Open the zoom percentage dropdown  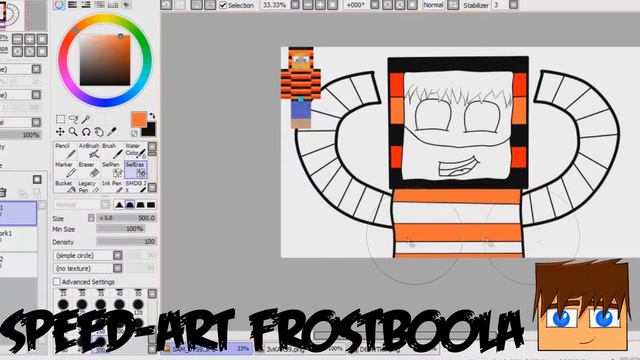(x=295, y=5)
